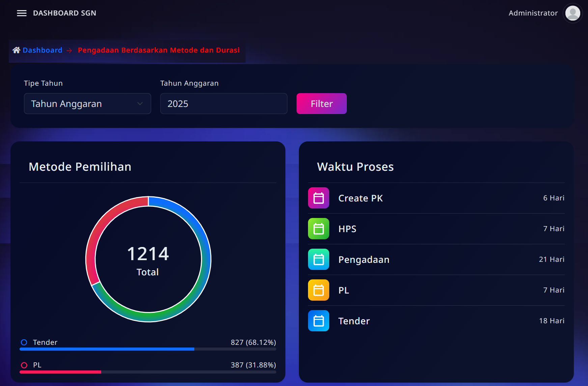Select the Pengadaan Berdasarkan Metode dan Durasi breadcrumb
This screenshot has width=588, height=386.
(x=159, y=50)
